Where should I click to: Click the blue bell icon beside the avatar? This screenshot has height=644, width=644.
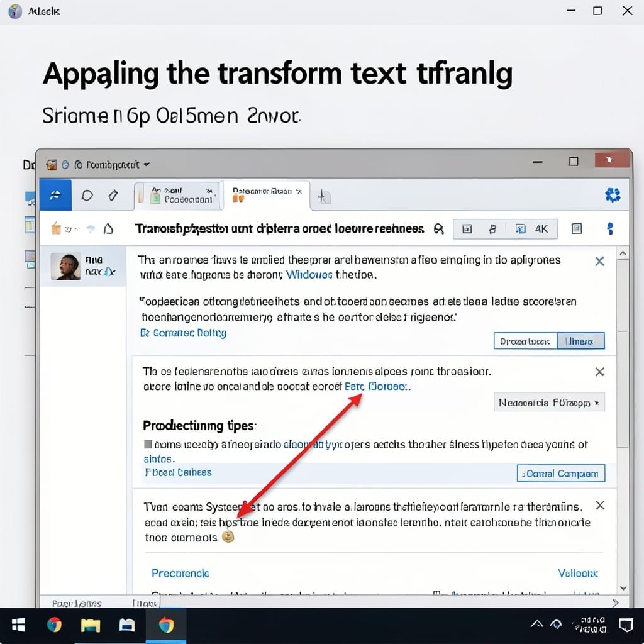coord(108,272)
